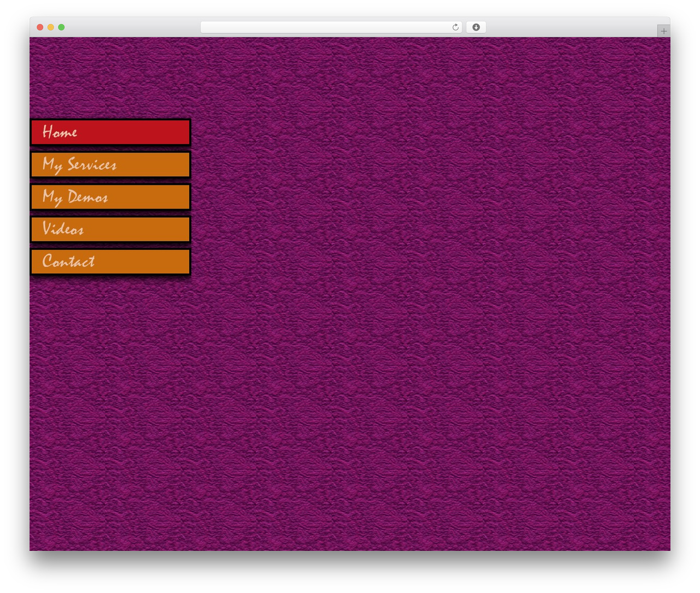Open the My Services menu item

pyautogui.click(x=110, y=164)
